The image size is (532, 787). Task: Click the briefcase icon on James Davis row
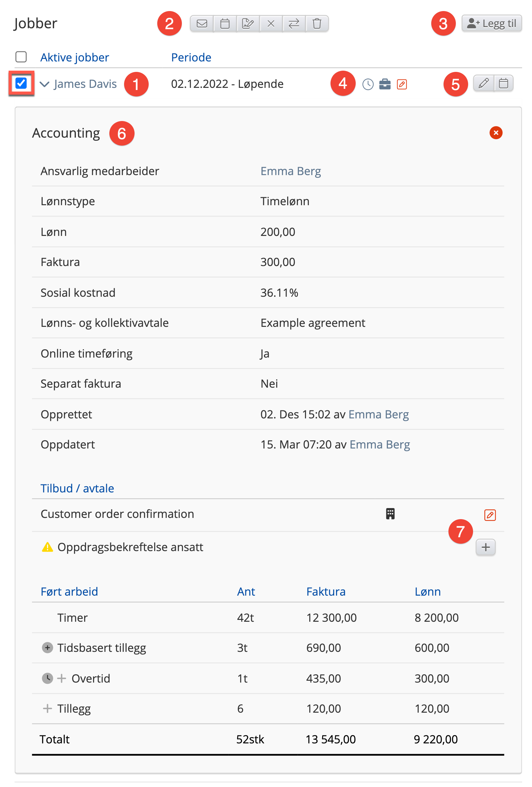[385, 84]
